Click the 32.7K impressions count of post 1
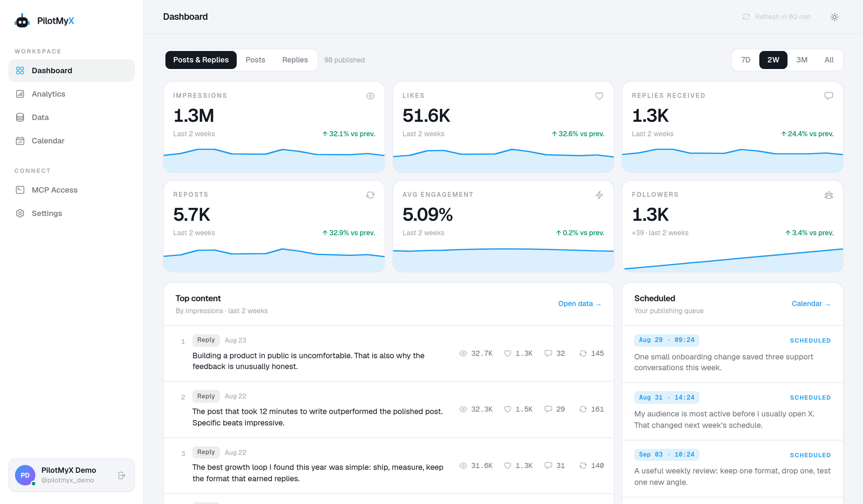 click(x=482, y=353)
